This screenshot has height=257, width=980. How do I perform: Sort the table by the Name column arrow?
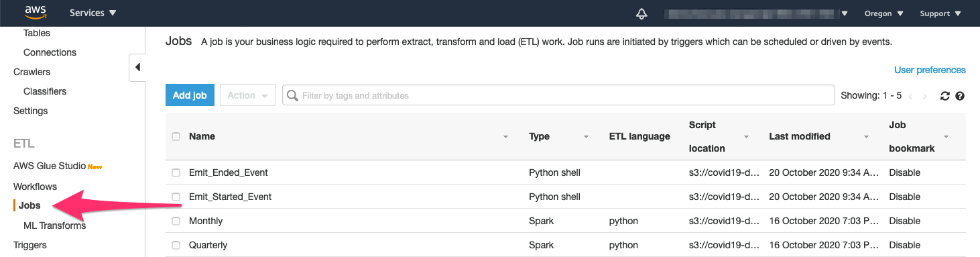[x=505, y=137]
